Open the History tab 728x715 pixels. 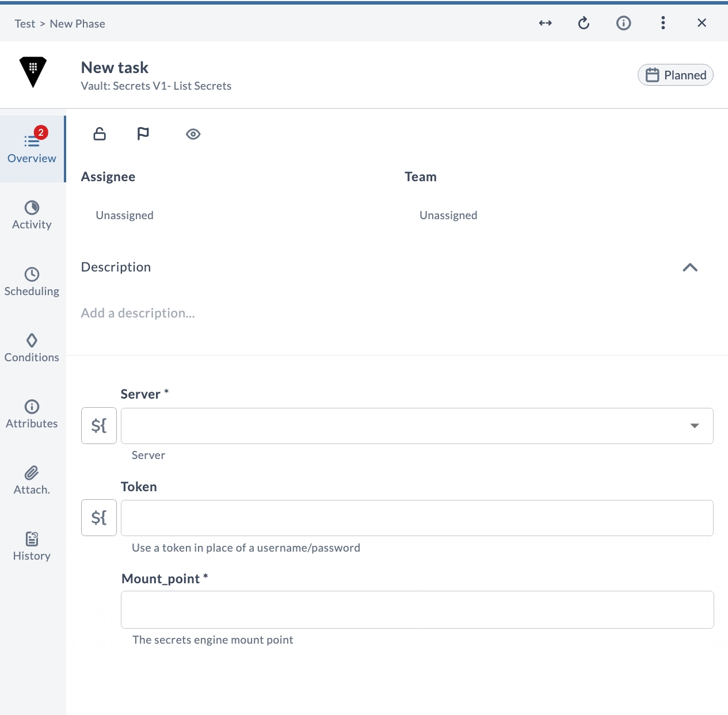pyautogui.click(x=32, y=546)
